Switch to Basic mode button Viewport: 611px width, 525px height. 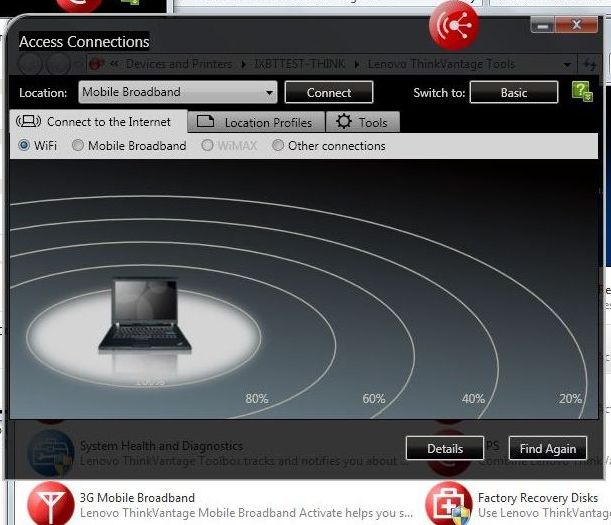[514, 92]
